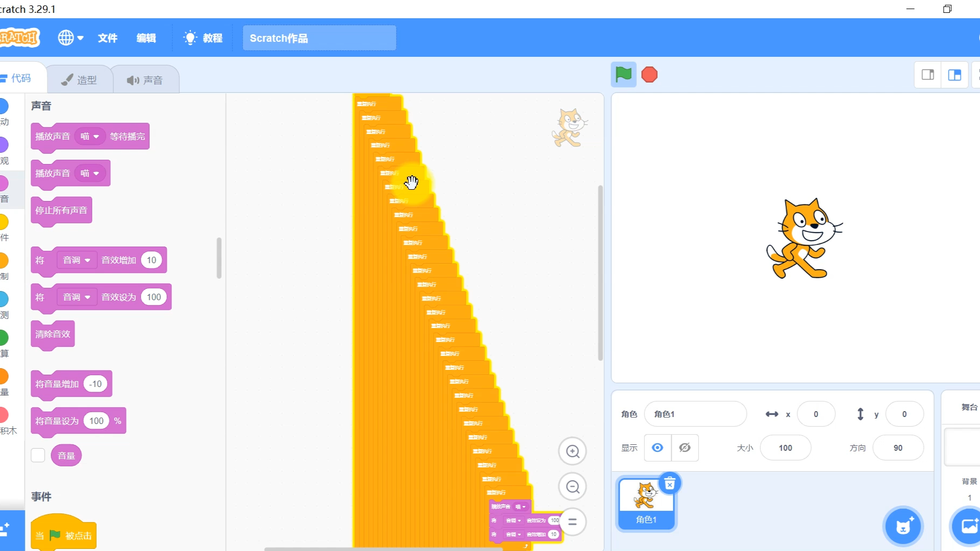This screenshot has width=980, height=551.
Task: Select the Operators green category circle
Action: (3, 338)
